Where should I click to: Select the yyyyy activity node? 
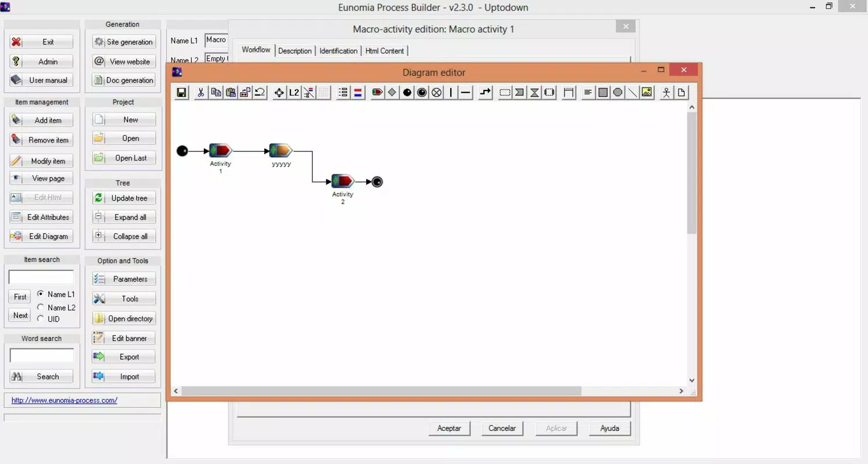pos(281,151)
